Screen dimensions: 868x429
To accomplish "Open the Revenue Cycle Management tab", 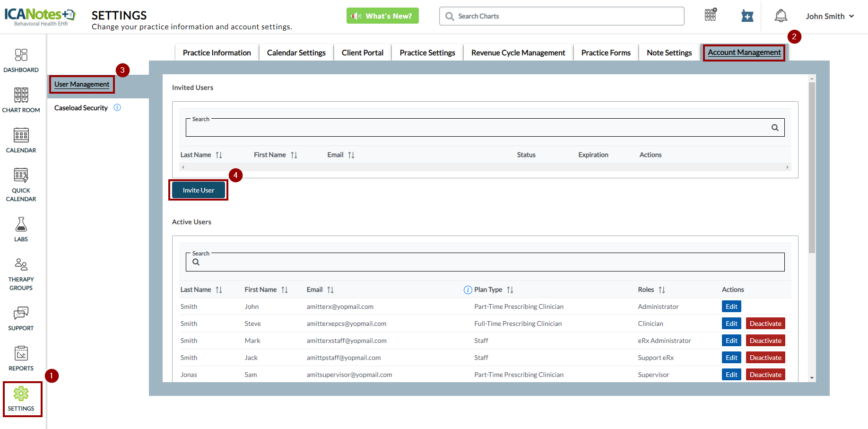I will click(518, 53).
